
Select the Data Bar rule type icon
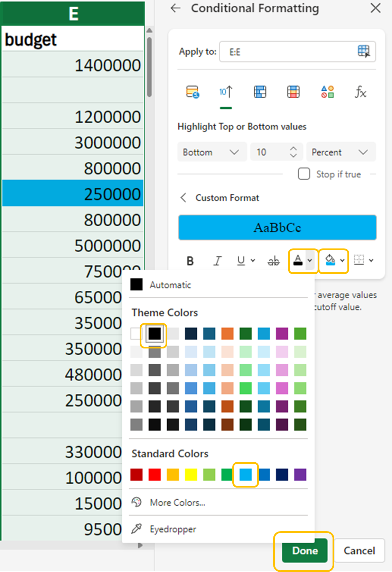[x=260, y=92]
